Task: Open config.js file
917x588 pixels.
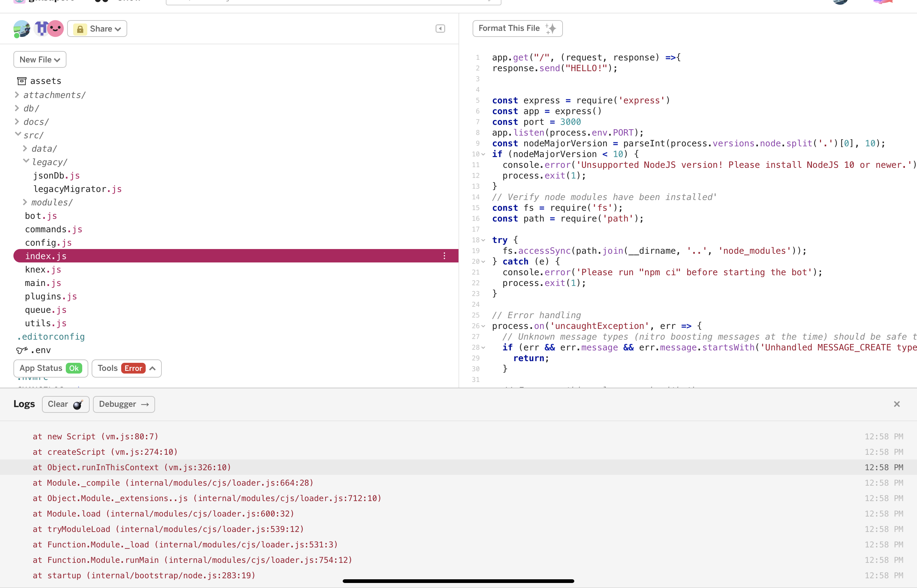Action: (48, 242)
